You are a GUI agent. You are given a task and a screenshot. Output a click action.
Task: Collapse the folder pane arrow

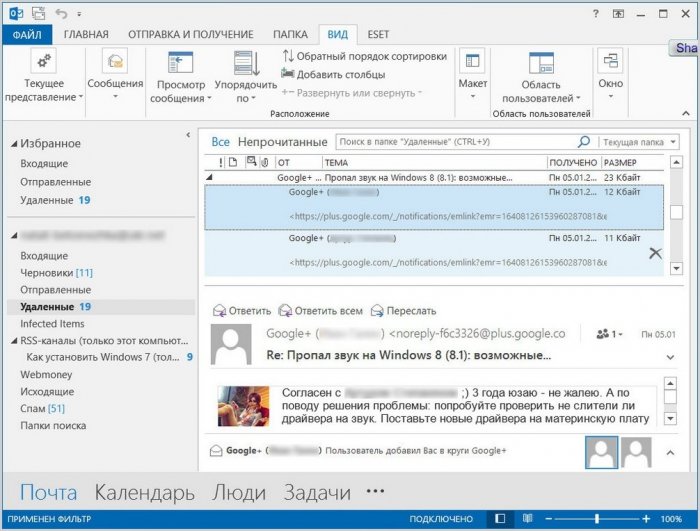[x=188, y=134]
